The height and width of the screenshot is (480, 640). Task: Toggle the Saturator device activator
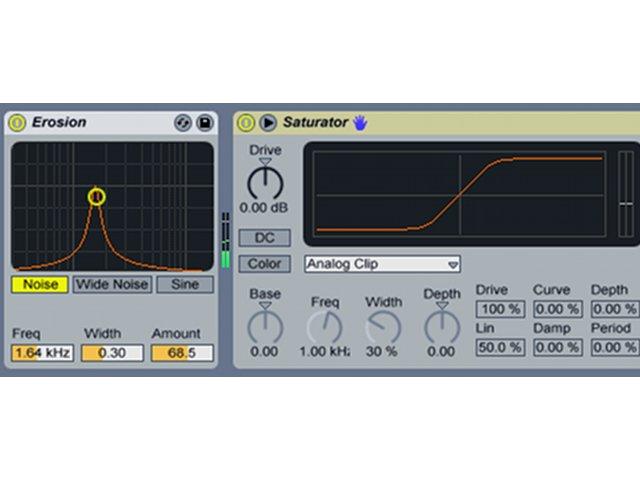[x=246, y=122]
